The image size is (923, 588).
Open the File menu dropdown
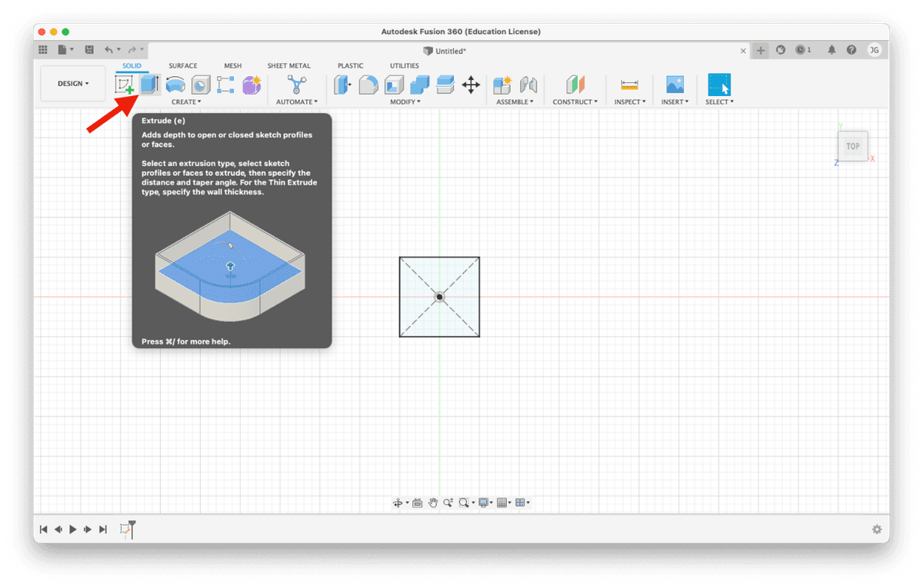(66, 50)
